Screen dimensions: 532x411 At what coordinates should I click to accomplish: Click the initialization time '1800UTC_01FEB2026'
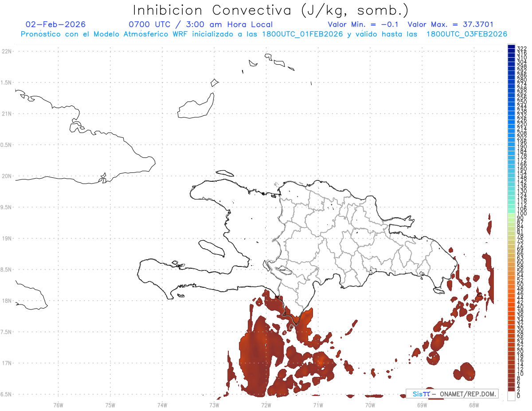[x=302, y=34]
